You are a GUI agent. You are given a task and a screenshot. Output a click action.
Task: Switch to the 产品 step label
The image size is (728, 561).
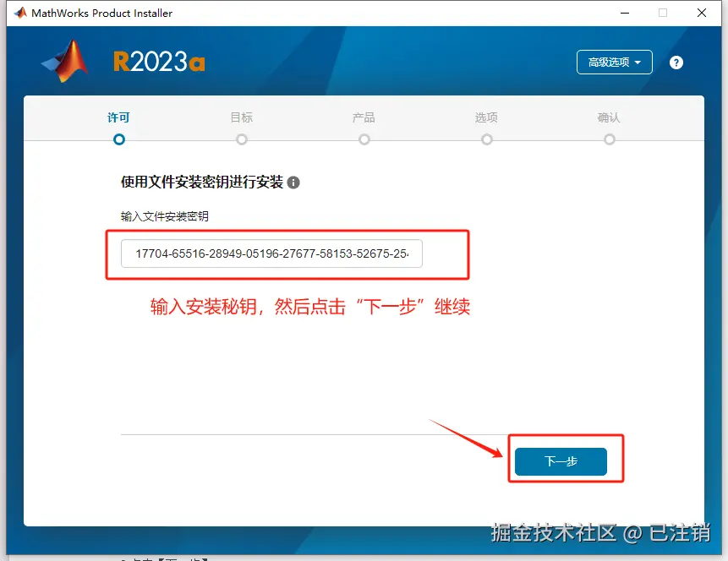tap(364, 117)
